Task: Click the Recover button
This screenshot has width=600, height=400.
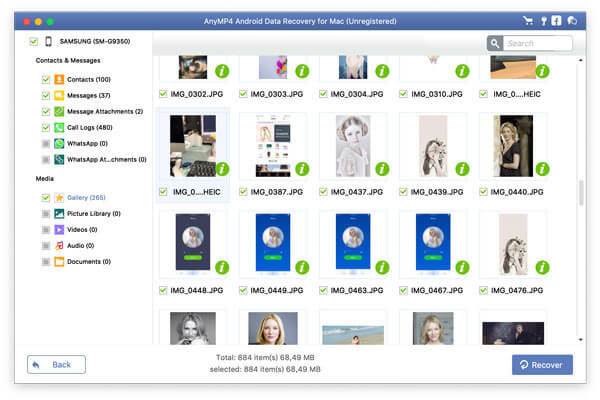Action: (542, 365)
